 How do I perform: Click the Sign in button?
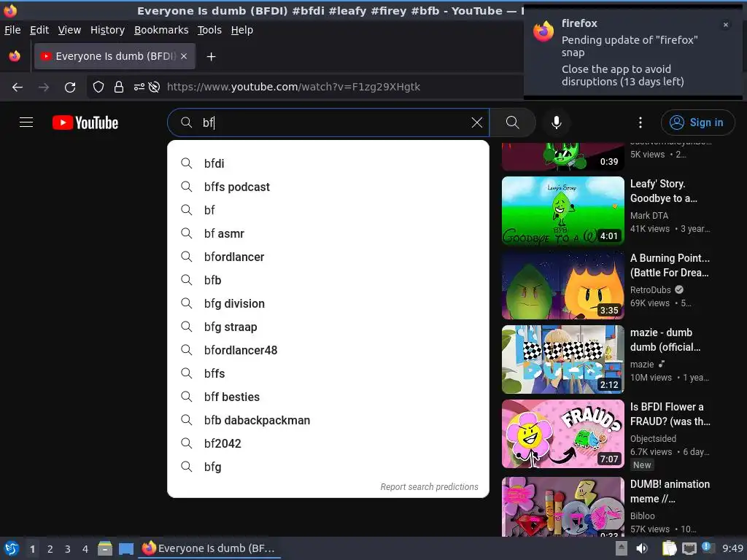(x=697, y=122)
